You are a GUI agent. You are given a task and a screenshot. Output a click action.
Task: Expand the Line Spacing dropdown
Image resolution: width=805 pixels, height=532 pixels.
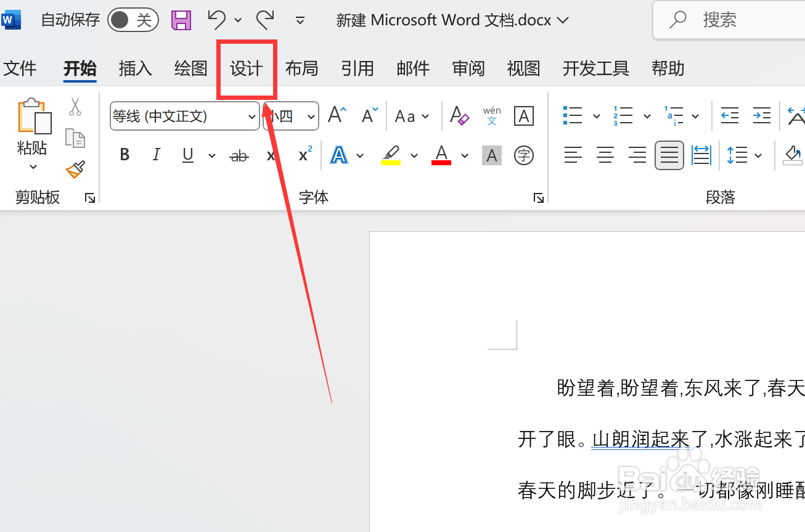(x=759, y=155)
